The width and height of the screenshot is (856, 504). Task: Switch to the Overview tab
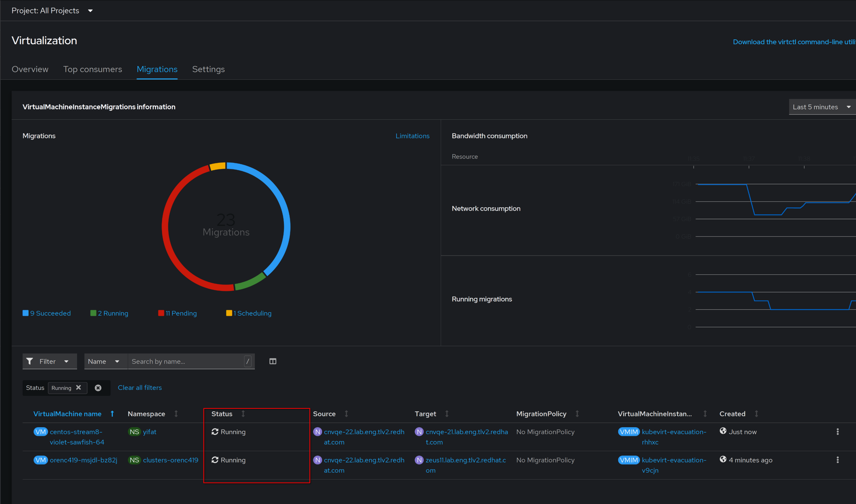(30, 69)
